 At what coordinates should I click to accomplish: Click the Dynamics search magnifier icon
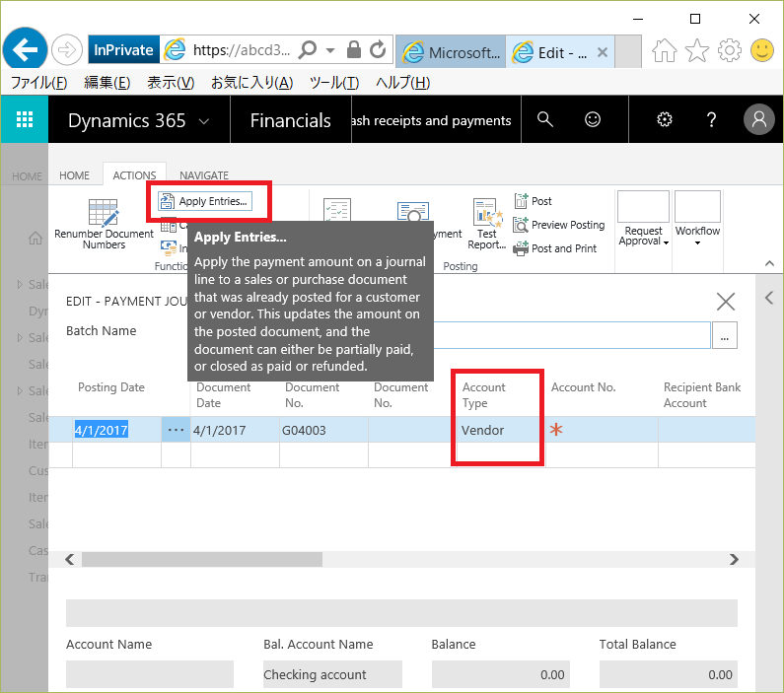pyautogui.click(x=545, y=119)
